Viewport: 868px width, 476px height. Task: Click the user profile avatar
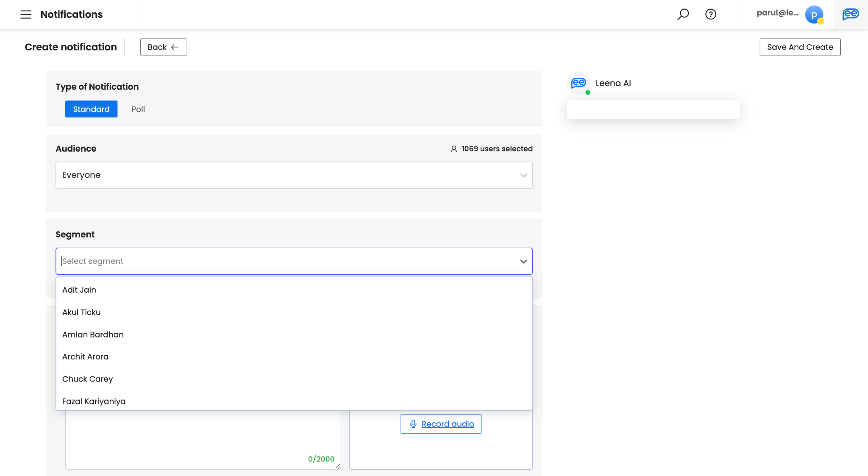(x=814, y=15)
